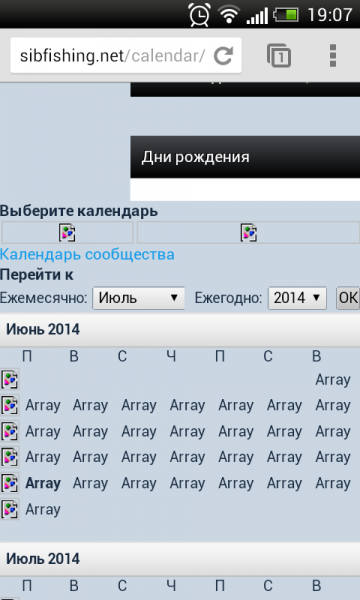
Task: Tap third week icon of Июнь 2014
Action: pos(10,431)
